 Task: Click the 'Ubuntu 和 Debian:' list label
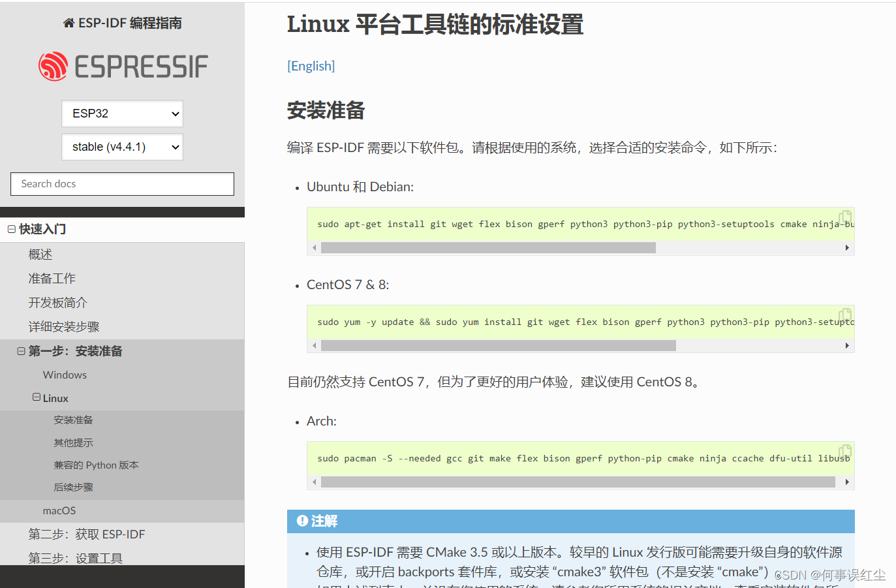click(360, 187)
